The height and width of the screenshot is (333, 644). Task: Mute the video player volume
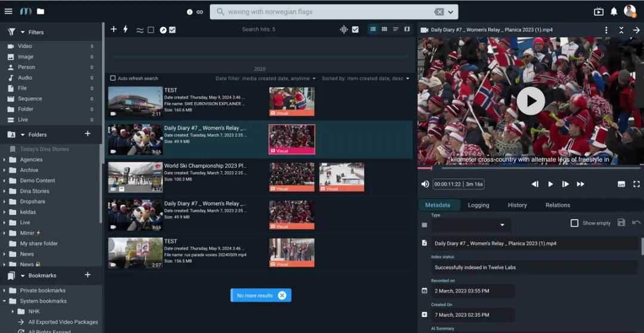coord(425,184)
